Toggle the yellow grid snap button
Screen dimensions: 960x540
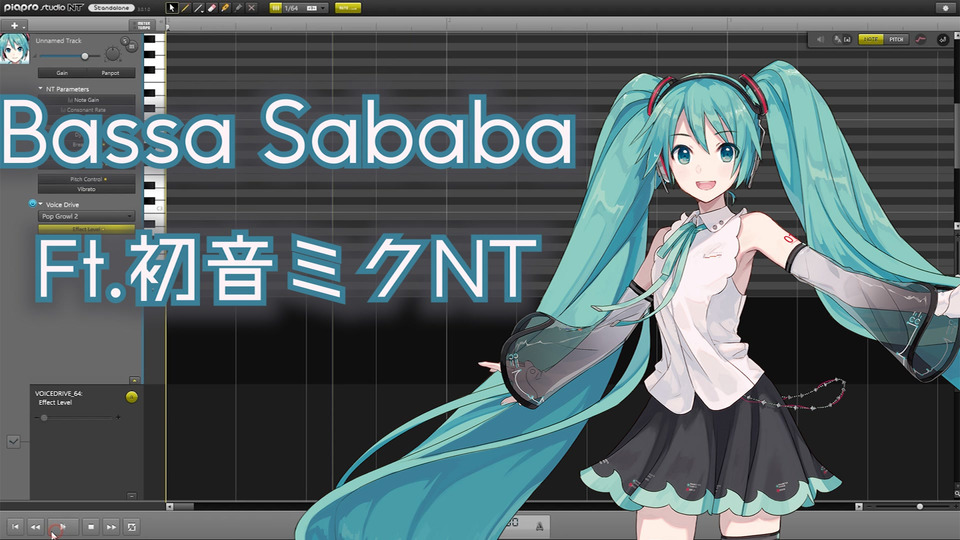tap(276, 8)
